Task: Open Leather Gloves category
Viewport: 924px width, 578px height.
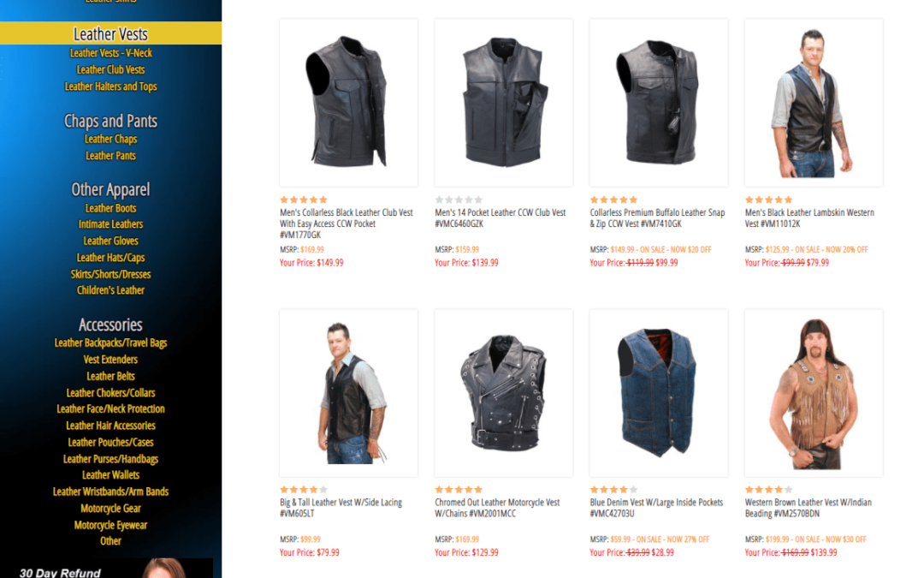Action: [110, 241]
